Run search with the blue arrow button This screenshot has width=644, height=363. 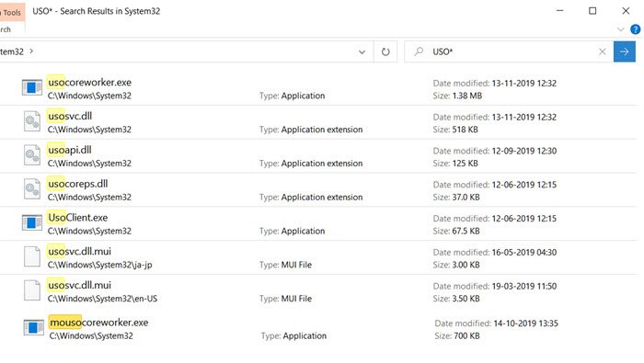(x=625, y=51)
